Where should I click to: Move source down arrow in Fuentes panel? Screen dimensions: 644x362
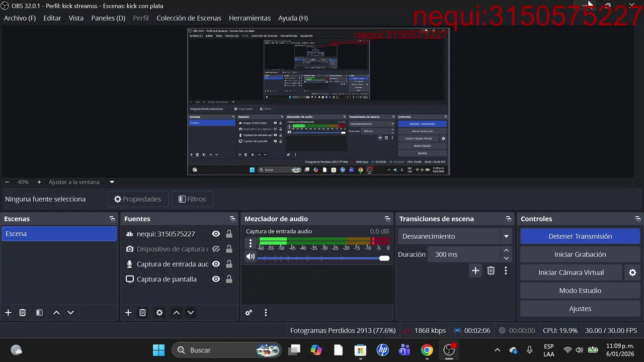click(191, 313)
